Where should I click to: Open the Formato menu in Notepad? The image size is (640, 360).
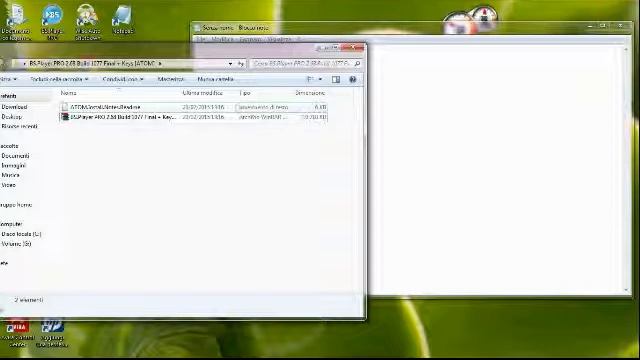tap(250, 40)
